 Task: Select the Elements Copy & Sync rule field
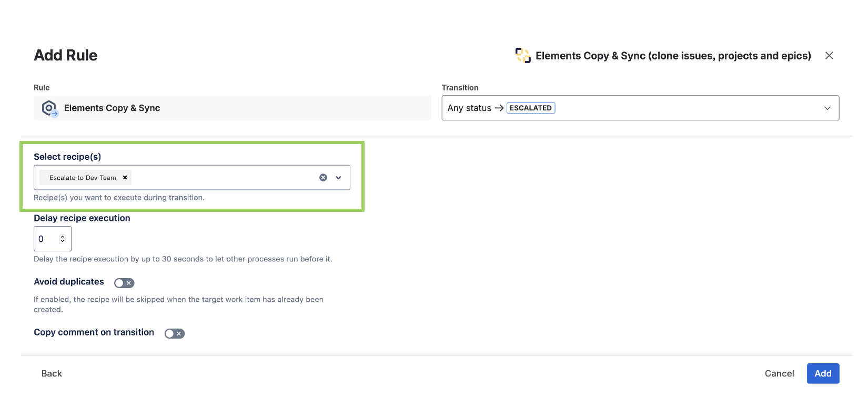[x=232, y=108]
